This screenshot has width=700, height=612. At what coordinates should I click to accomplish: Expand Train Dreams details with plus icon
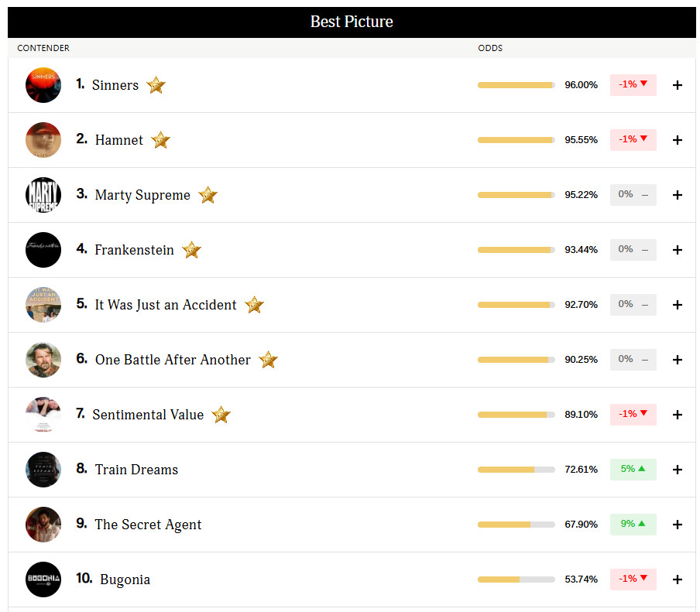tap(678, 470)
